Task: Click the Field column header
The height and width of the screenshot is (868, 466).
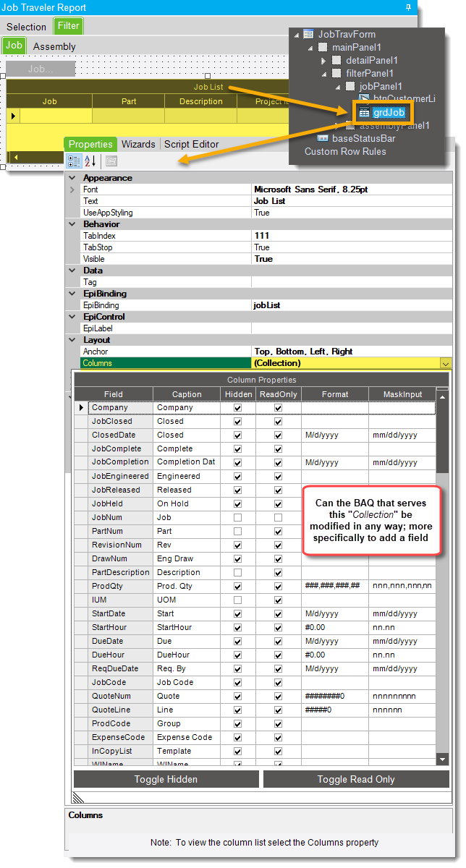Action: (114, 394)
